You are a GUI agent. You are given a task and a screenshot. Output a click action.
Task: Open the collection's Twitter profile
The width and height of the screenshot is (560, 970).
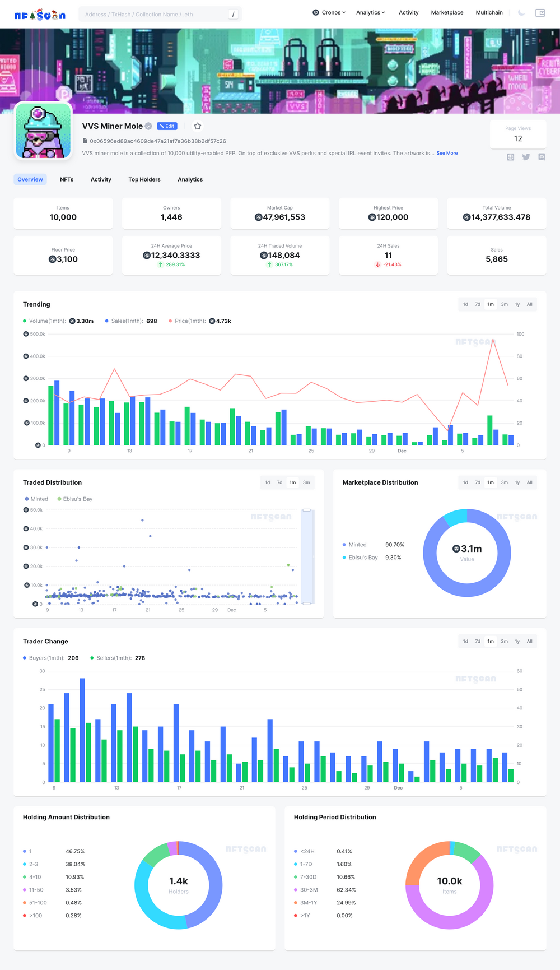click(x=526, y=157)
